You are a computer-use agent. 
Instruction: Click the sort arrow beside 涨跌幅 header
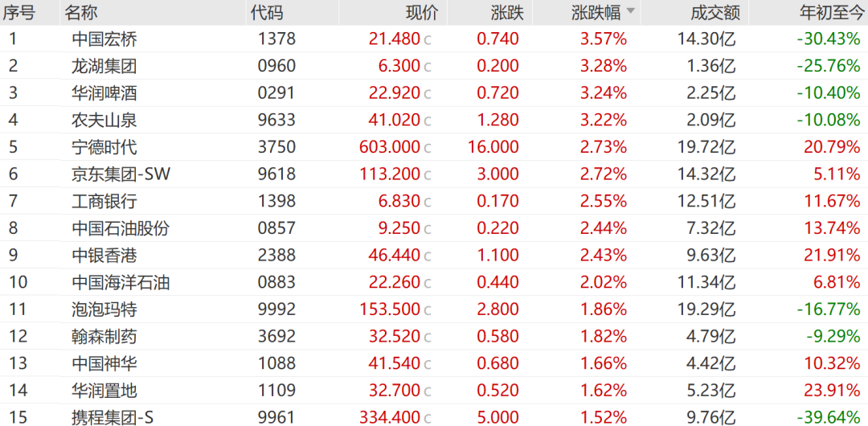pos(631,11)
